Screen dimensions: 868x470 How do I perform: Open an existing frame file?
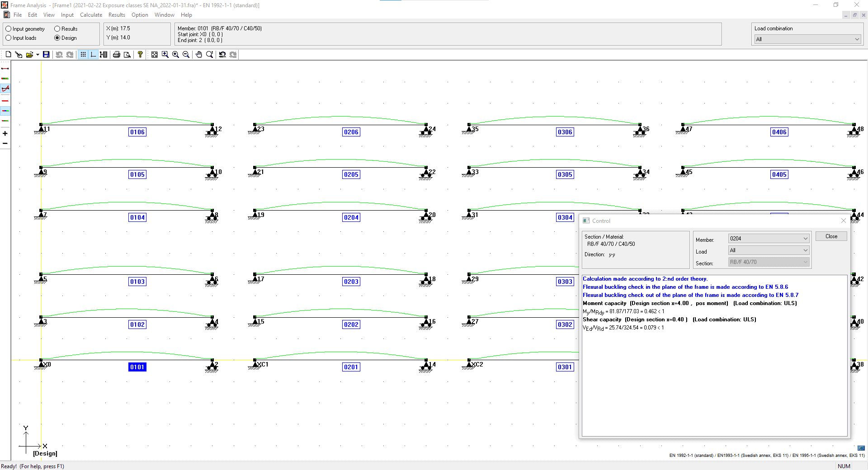(x=30, y=54)
